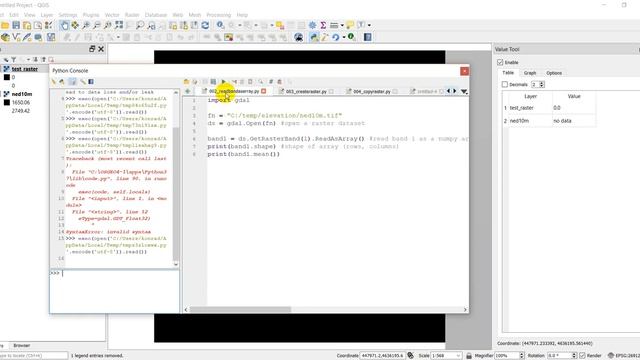
Task: Undock the Layers panel
Action: (92, 49)
